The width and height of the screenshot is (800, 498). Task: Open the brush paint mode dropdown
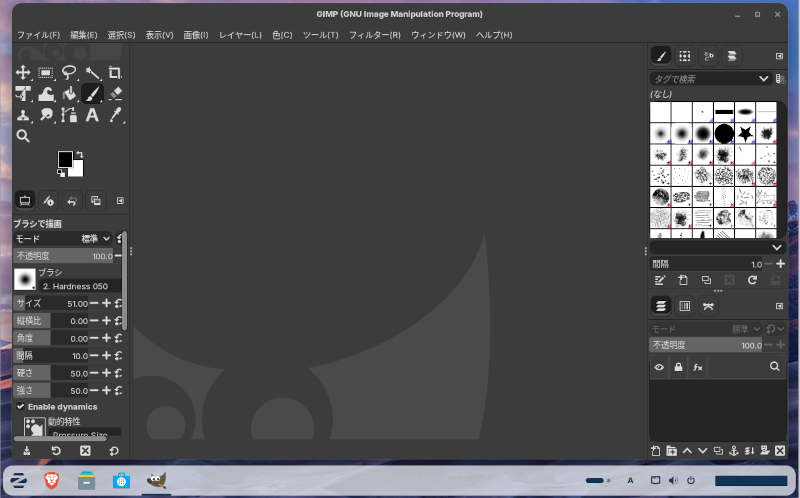click(x=96, y=239)
